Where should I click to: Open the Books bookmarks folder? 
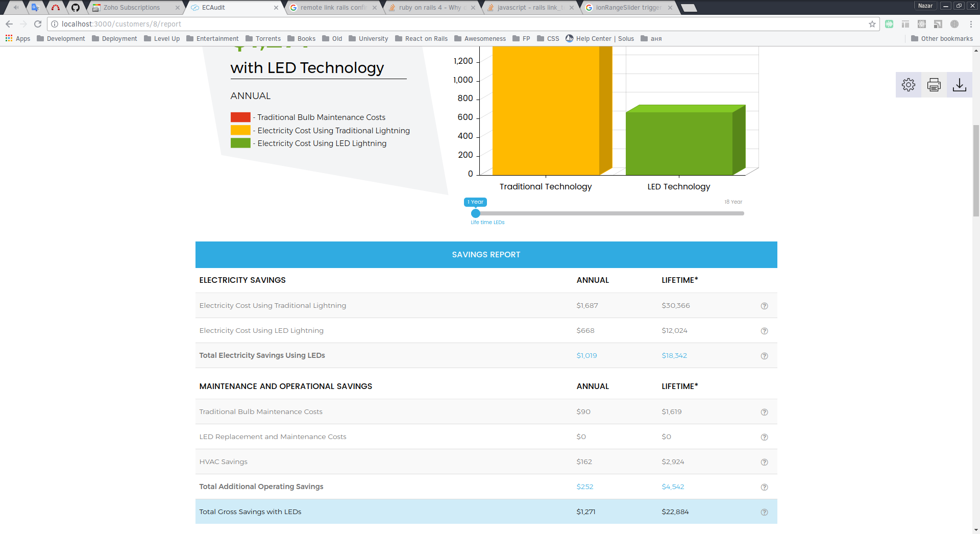tap(301, 39)
